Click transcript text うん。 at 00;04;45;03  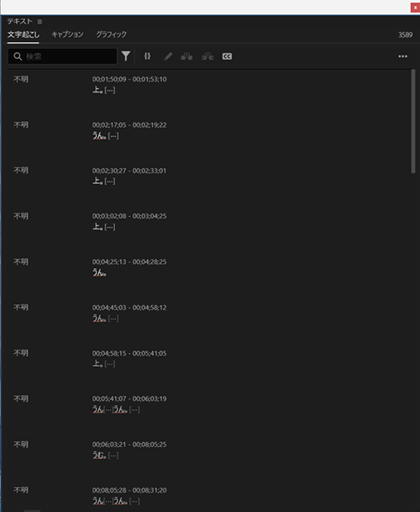(99, 319)
